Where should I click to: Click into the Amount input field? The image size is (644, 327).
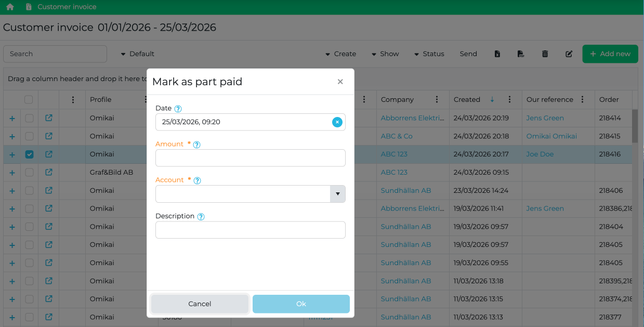click(x=250, y=158)
